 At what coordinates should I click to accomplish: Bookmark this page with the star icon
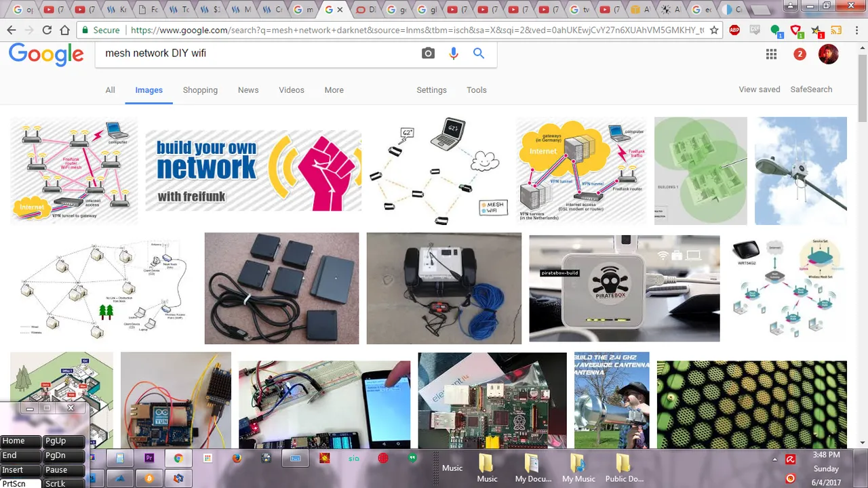pyautogui.click(x=714, y=30)
